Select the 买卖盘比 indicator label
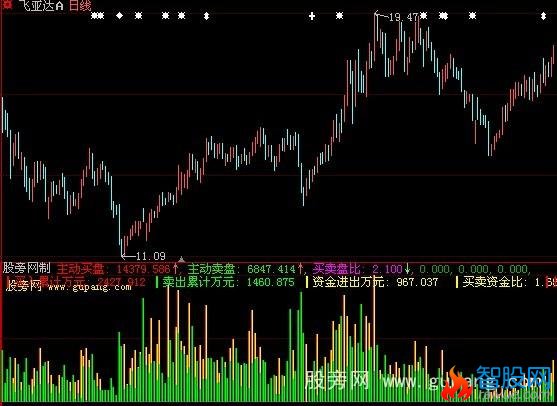Image resolution: width=557 pixels, height=406 pixels. coord(336,269)
